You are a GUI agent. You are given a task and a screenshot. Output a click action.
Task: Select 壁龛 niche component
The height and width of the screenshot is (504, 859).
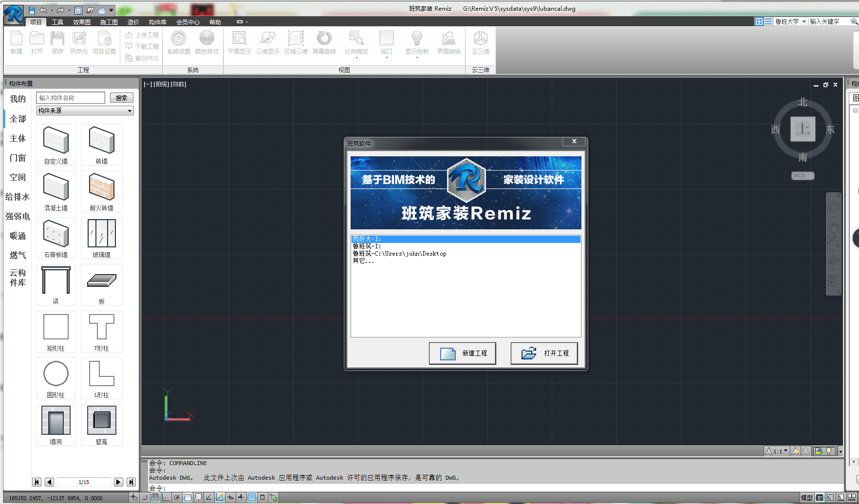tap(102, 425)
